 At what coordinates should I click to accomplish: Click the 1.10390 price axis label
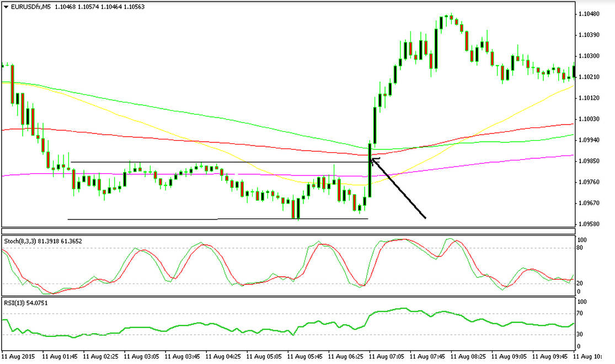(x=589, y=35)
